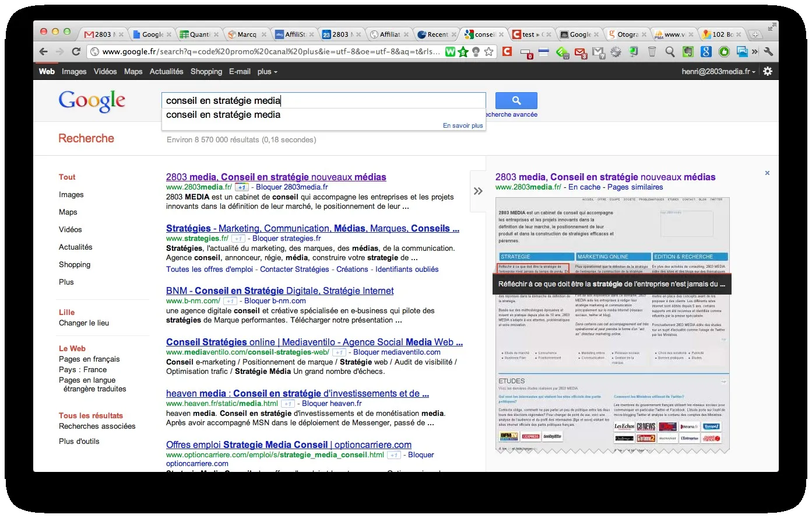
Task: Open the Evernote elephant extension
Action: (688, 52)
